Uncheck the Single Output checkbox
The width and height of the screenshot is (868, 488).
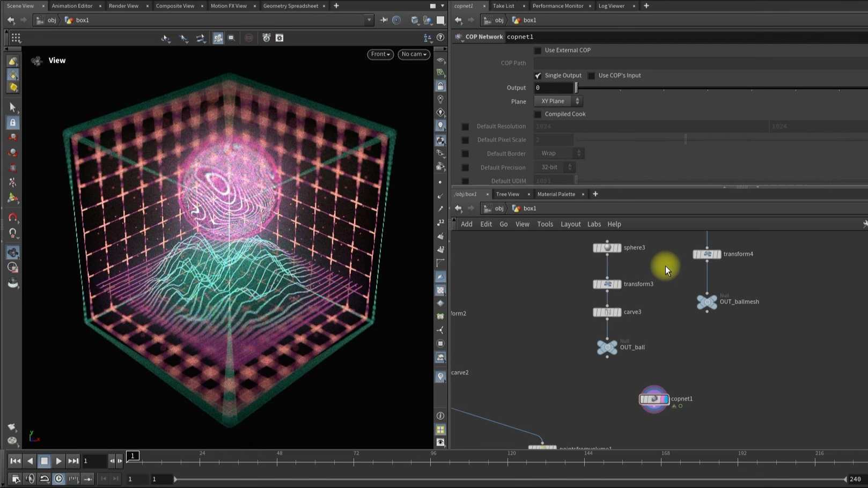538,76
